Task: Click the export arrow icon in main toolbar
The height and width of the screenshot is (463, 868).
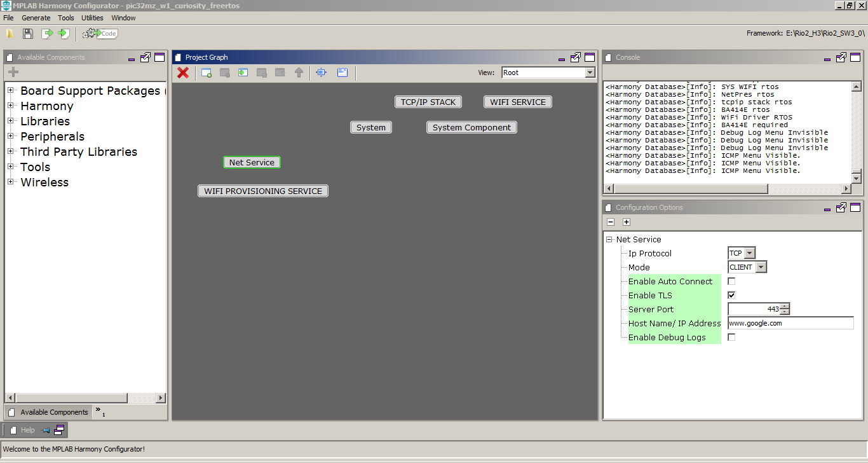Action: click(x=47, y=34)
